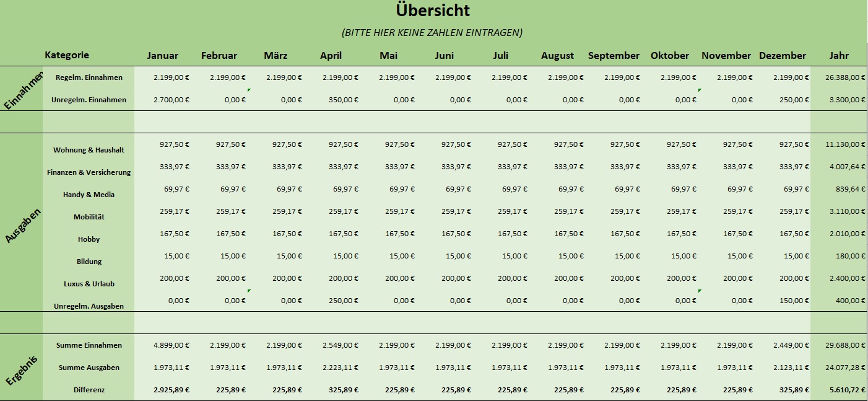
Task: Select the vertical Ausgaben section label
Action: coord(22,222)
